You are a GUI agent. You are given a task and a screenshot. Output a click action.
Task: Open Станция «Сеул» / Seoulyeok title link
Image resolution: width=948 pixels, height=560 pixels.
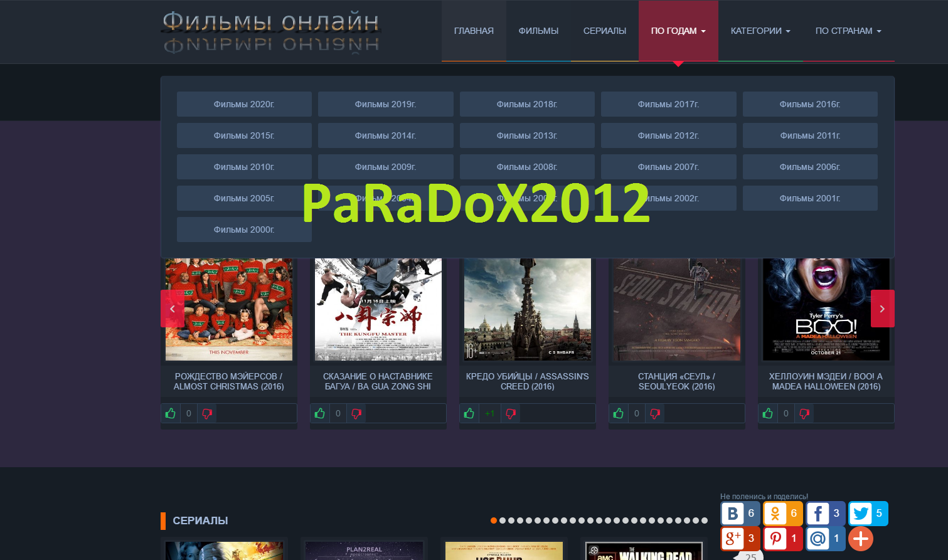[x=677, y=381]
